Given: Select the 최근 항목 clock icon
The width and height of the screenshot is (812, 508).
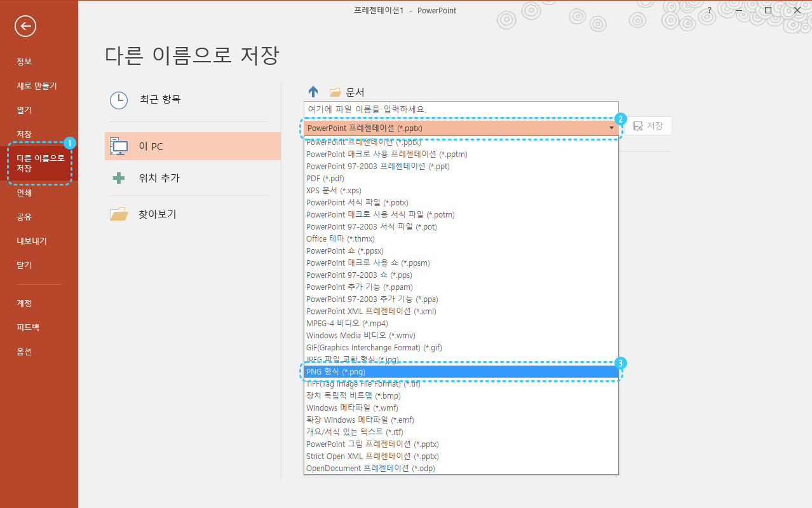Looking at the screenshot, I should (119, 100).
